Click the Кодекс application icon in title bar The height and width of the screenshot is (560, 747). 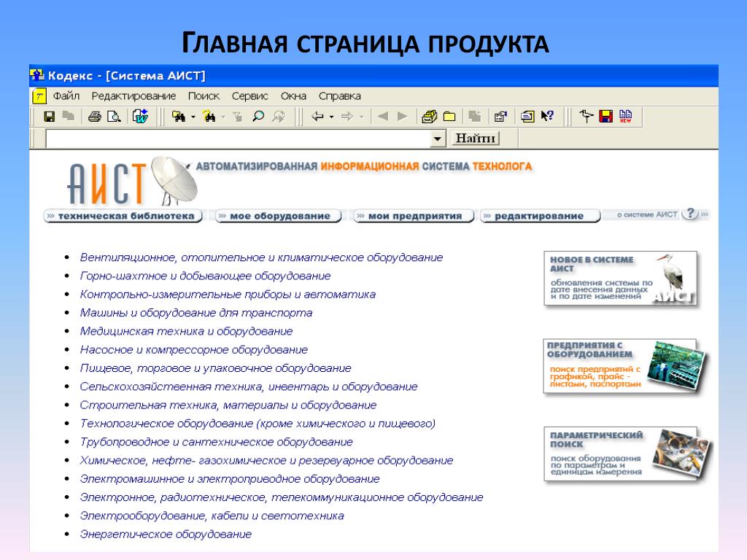click(36, 75)
